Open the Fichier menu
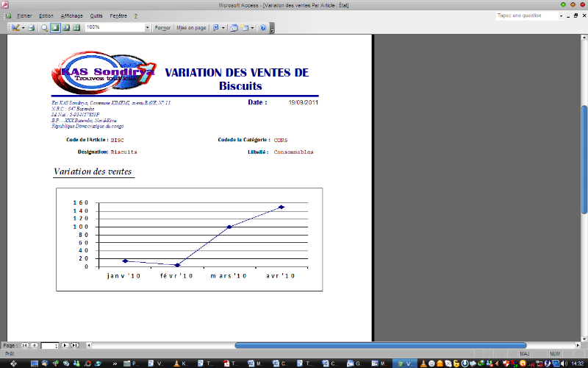 point(24,15)
